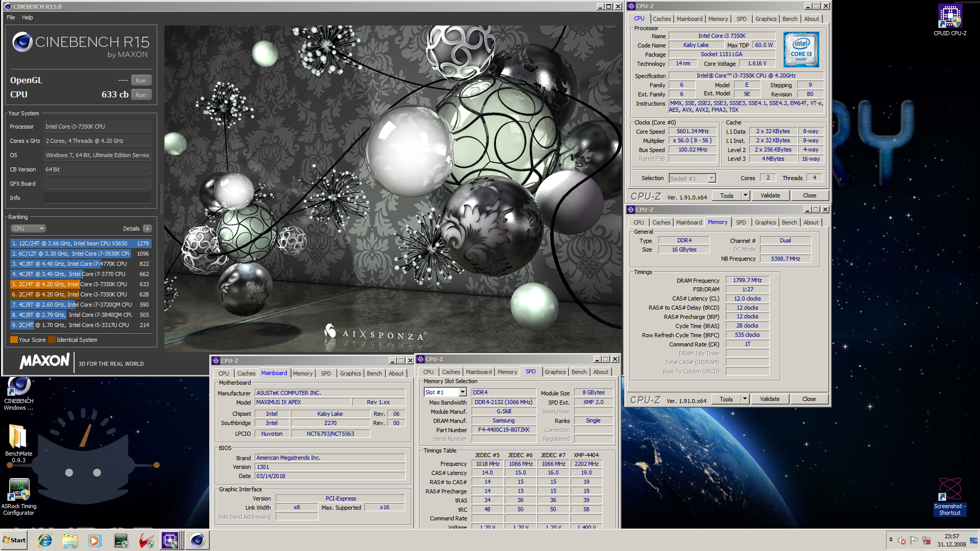Click the Show Desktop monitor icon
This screenshot has height=551, width=980.
[974, 540]
